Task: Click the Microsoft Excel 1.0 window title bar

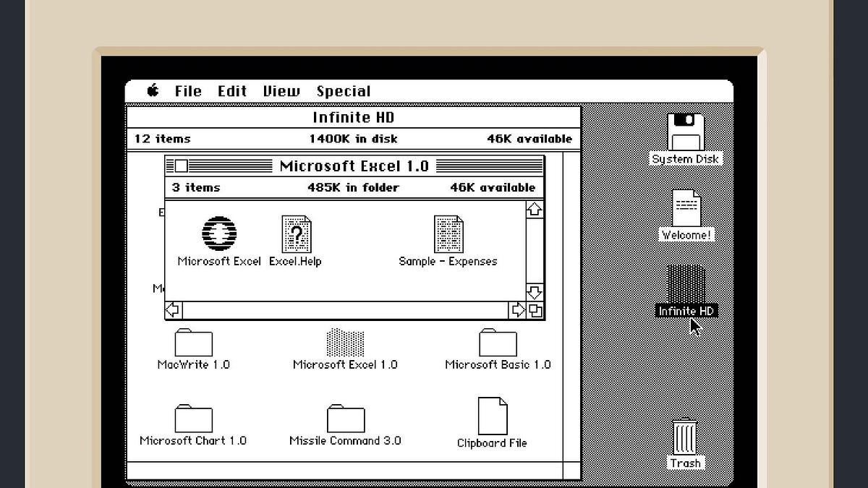Action: [354, 166]
